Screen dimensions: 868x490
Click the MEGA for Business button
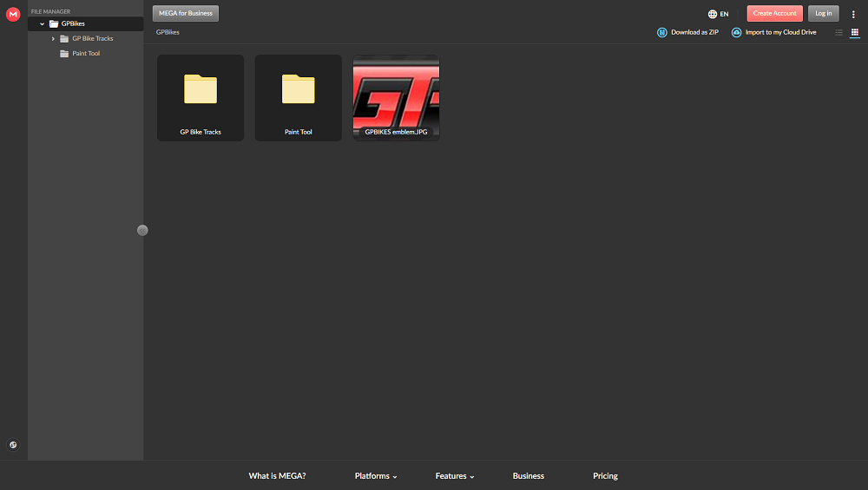point(186,13)
